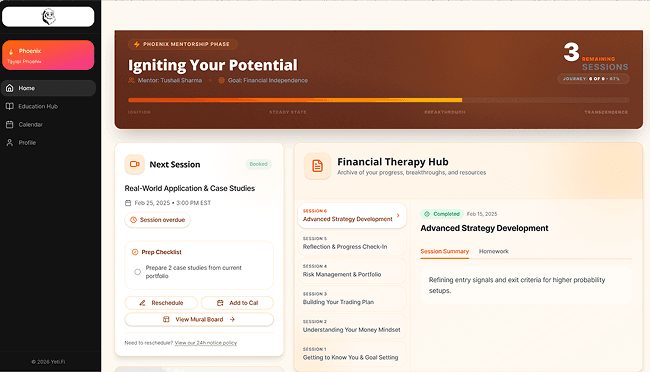
Task: Click the Transcendence milestone label
Action: click(606, 112)
